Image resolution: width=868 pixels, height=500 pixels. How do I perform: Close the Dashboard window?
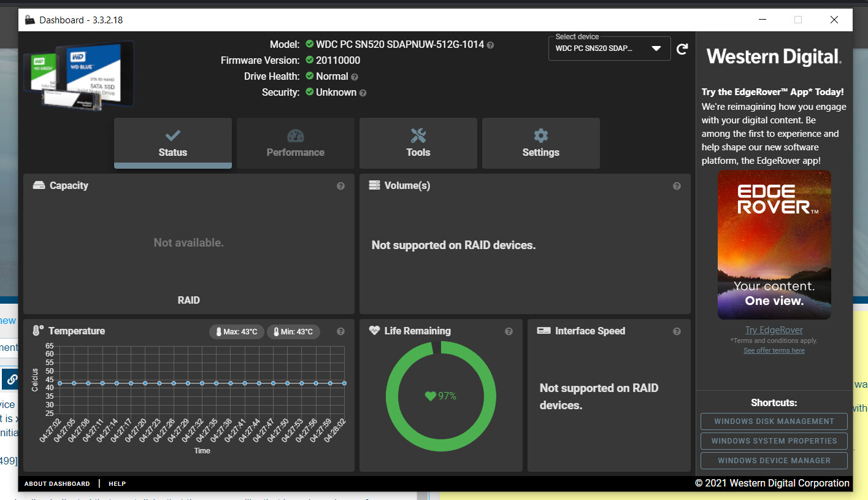[x=834, y=20]
